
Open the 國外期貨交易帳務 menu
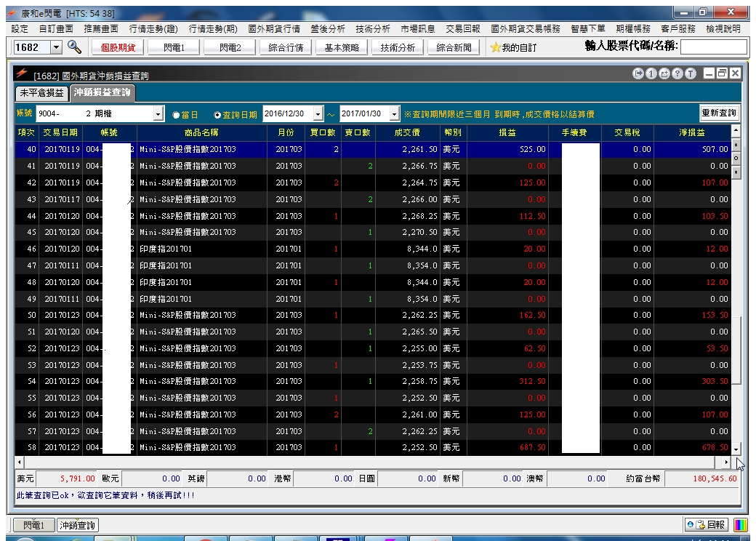point(526,29)
